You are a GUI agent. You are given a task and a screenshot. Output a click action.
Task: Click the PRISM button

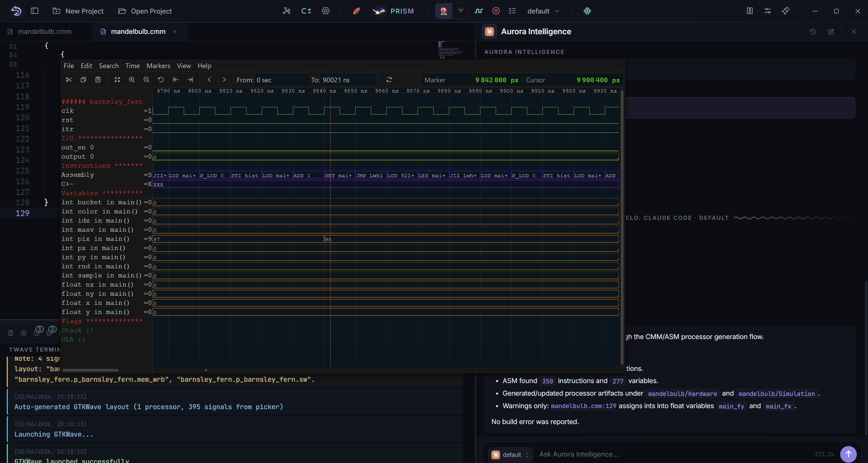[393, 11]
